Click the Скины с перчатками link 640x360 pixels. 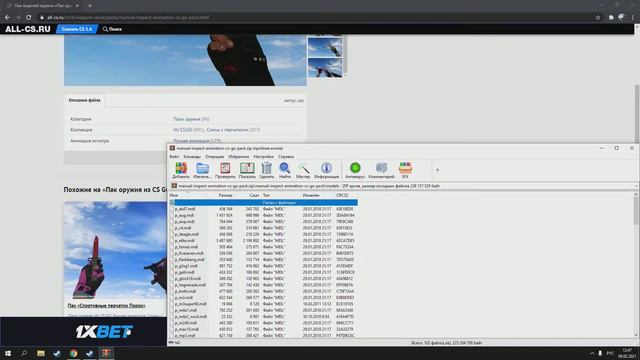click(227, 130)
